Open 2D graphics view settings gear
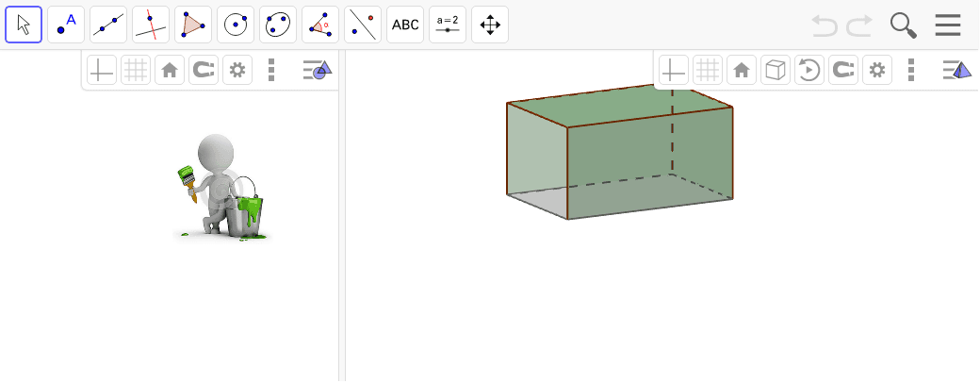 click(x=237, y=70)
